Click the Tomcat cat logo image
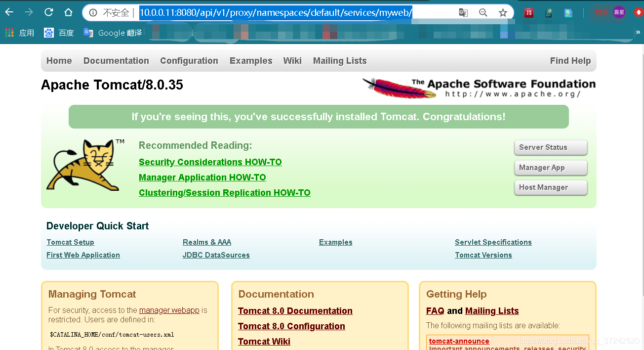Screen dimensions: 644x350 coord(85,165)
